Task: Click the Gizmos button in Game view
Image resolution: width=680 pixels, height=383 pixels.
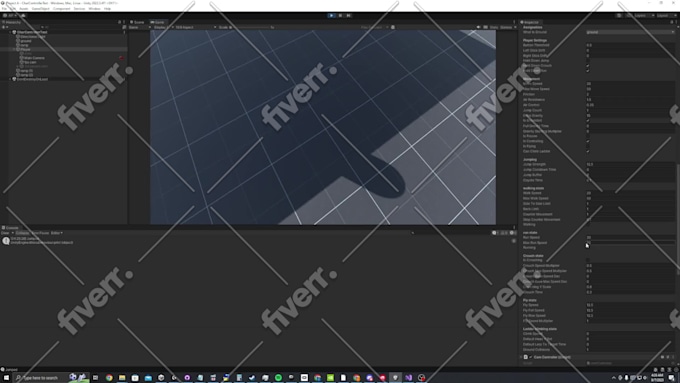Action: pyautogui.click(x=506, y=27)
